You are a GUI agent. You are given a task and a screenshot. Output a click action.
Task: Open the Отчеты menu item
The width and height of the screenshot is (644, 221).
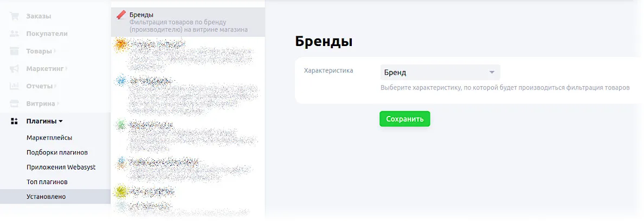click(40, 86)
